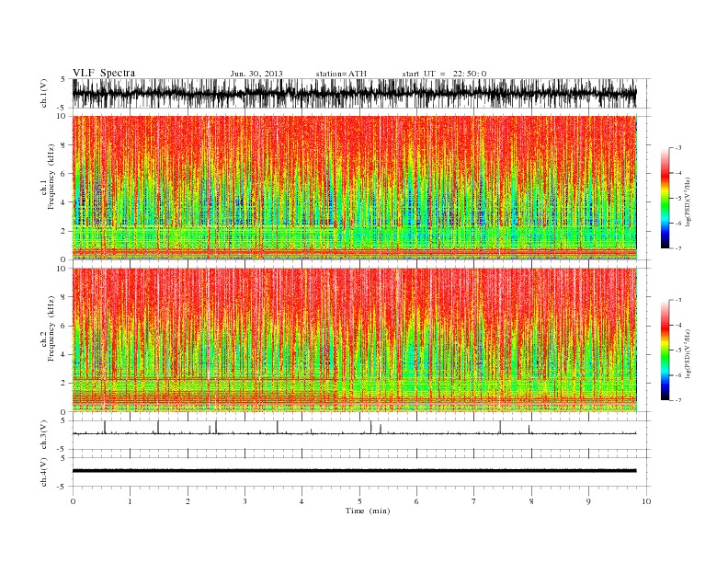Viewport: 728px width, 563px height.
Task: Click the ch.3 spike trace plot
Action: pyautogui.click(x=361, y=435)
